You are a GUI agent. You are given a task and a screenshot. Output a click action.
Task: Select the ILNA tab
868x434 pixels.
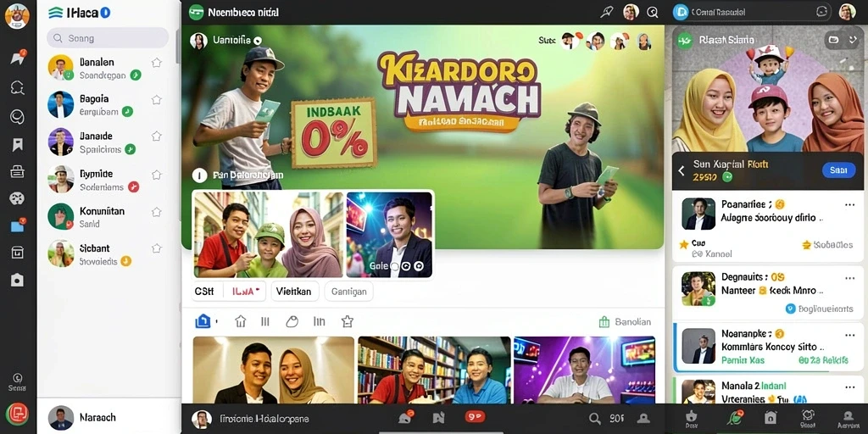[x=245, y=291]
